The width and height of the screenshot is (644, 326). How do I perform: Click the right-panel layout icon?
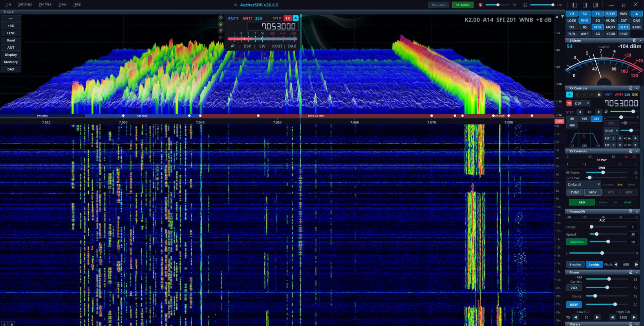click(x=595, y=5)
